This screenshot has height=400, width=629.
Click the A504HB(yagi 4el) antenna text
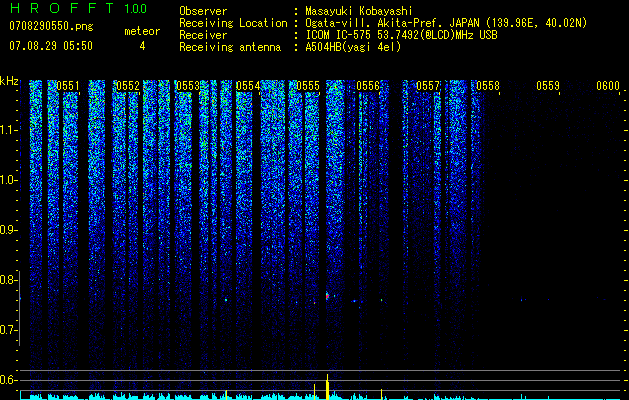(x=353, y=47)
